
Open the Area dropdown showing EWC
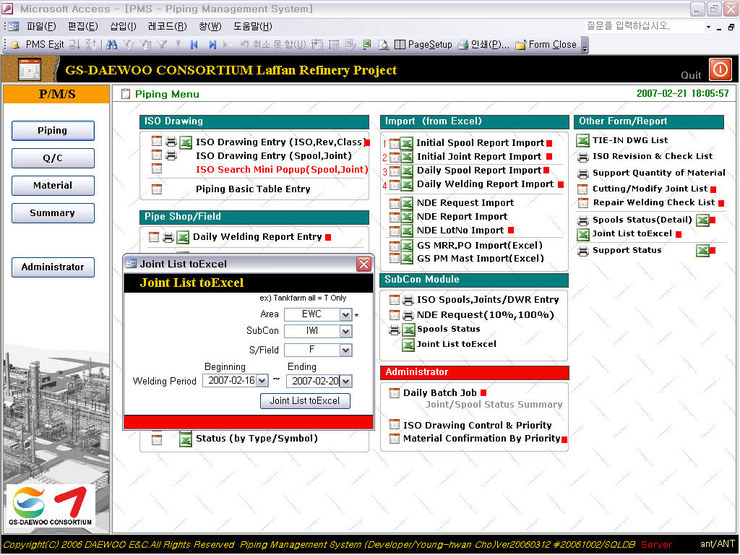[x=345, y=315]
